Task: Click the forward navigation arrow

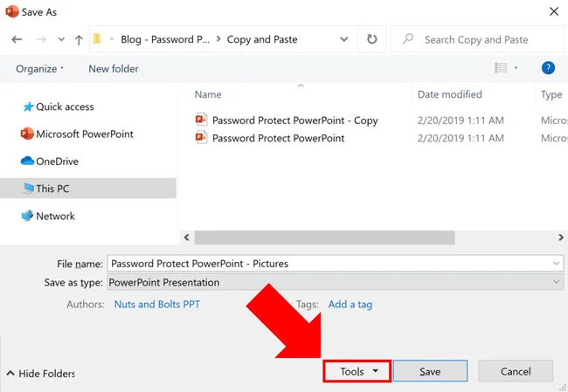Action: point(41,39)
